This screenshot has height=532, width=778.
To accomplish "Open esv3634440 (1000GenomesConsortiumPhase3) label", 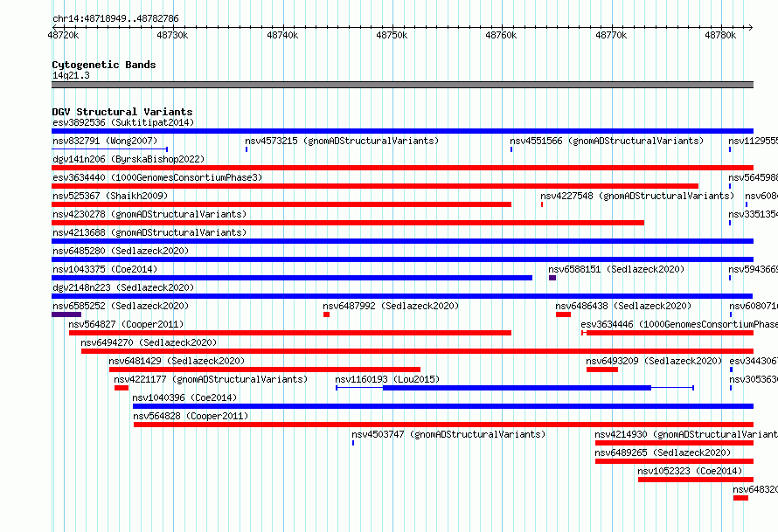I will click(x=157, y=177).
